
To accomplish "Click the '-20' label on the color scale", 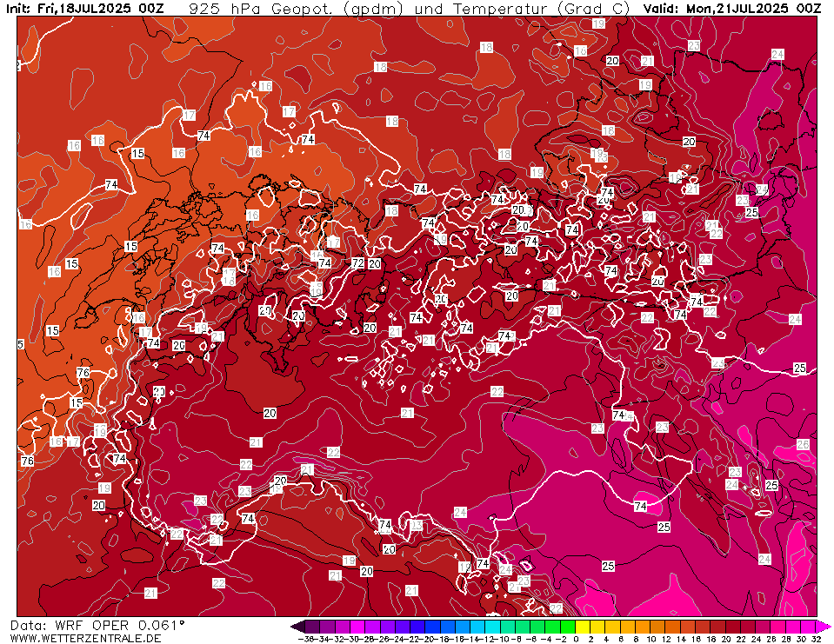I will click(428, 639).
